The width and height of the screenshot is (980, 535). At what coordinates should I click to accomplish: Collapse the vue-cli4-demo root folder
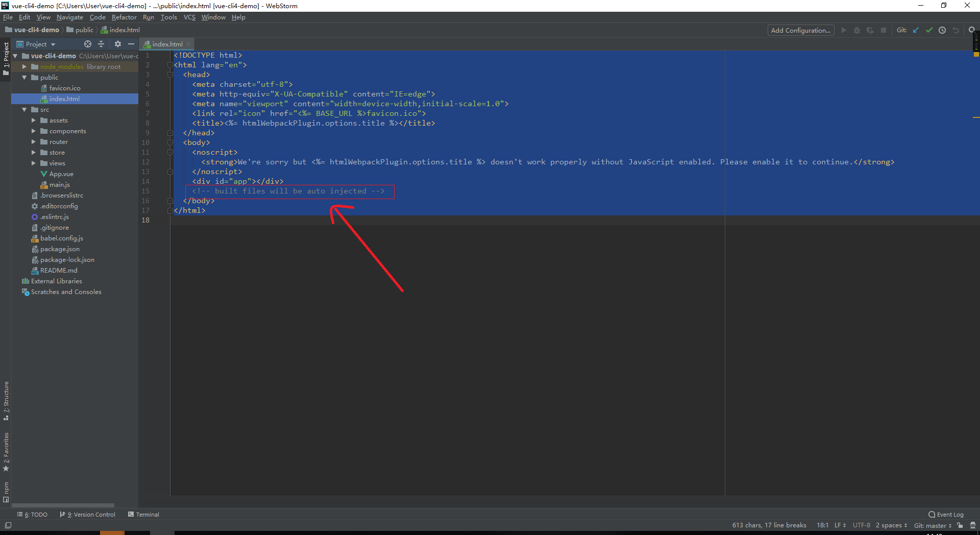pyautogui.click(x=15, y=56)
